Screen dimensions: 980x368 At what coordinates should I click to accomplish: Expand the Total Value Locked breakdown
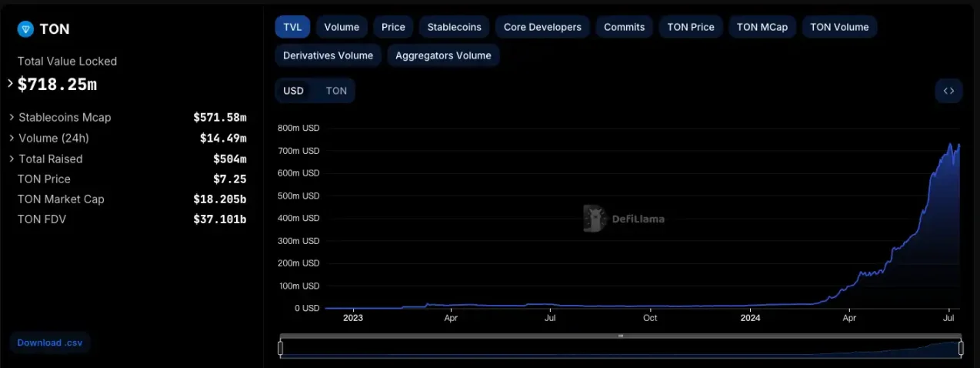(x=11, y=83)
